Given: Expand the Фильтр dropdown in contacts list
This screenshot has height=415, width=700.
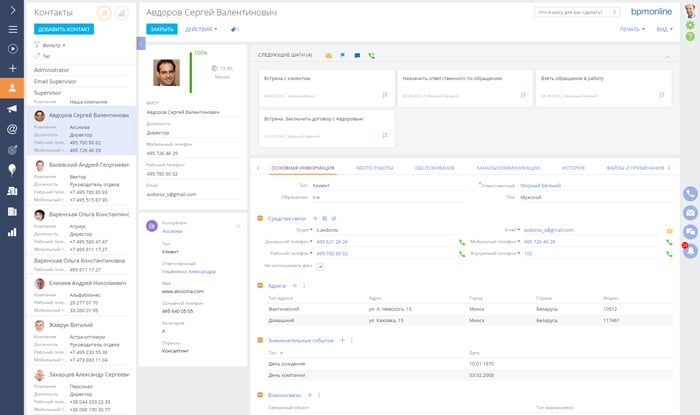Looking at the screenshot, I should tap(51, 45).
